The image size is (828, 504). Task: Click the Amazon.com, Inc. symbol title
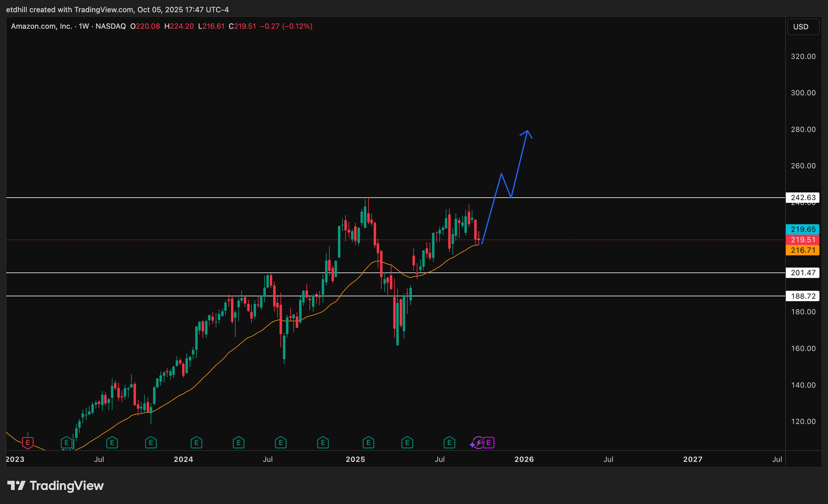[41, 26]
